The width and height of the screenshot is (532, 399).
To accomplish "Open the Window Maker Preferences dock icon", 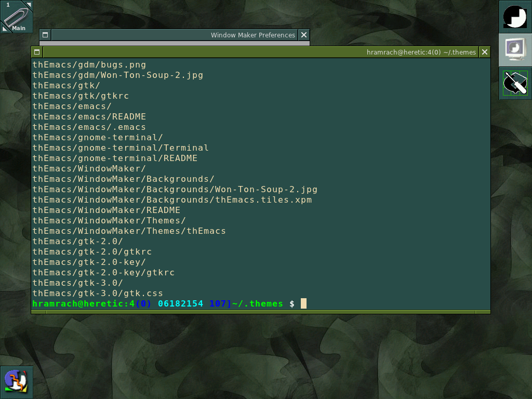I will tap(515, 83).
